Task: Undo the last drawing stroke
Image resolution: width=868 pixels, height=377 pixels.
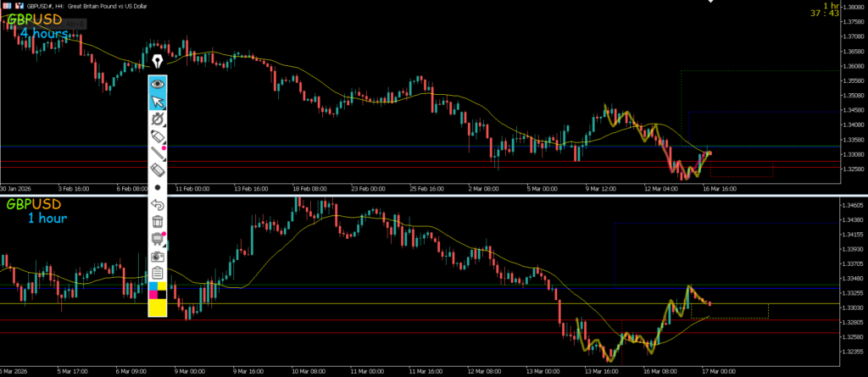Action: 158,205
